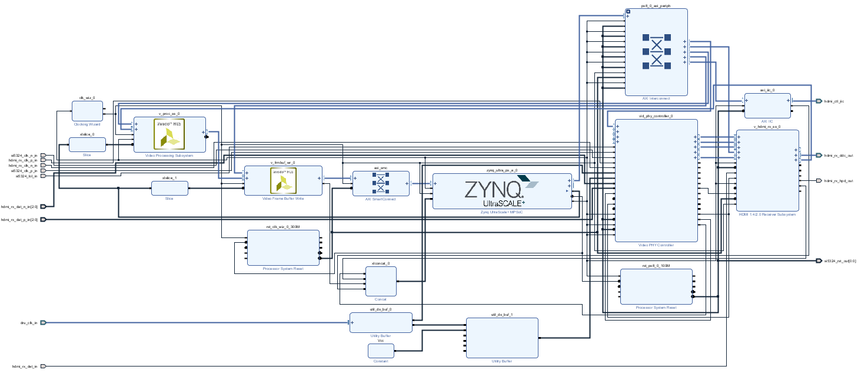Expand the output interface pin on v_frmbuf_wr_0

320,177
